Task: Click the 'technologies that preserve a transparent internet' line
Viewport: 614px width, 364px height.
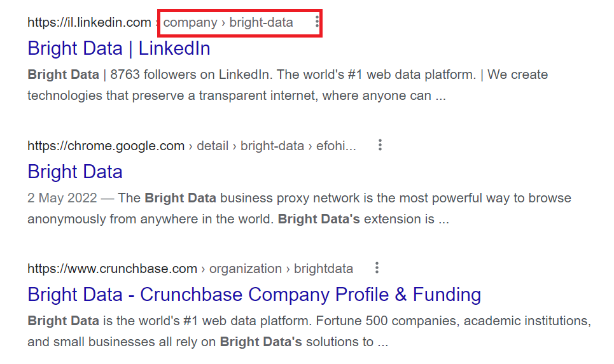Action: click(237, 95)
